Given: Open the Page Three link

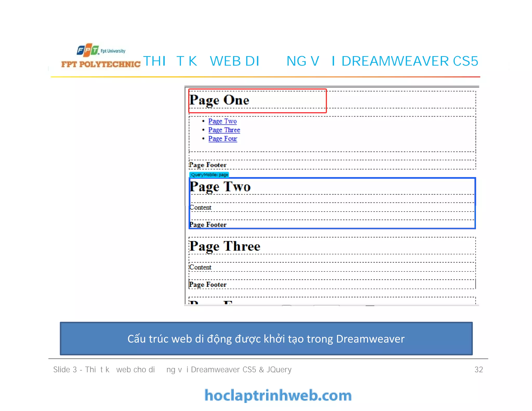Looking at the screenshot, I should click(224, 130).
